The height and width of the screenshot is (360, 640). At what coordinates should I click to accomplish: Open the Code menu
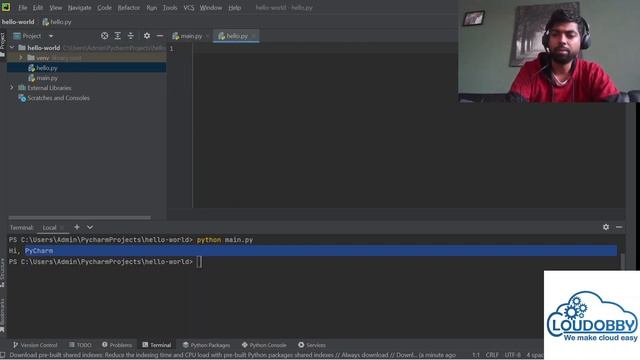tap(104, 8)
